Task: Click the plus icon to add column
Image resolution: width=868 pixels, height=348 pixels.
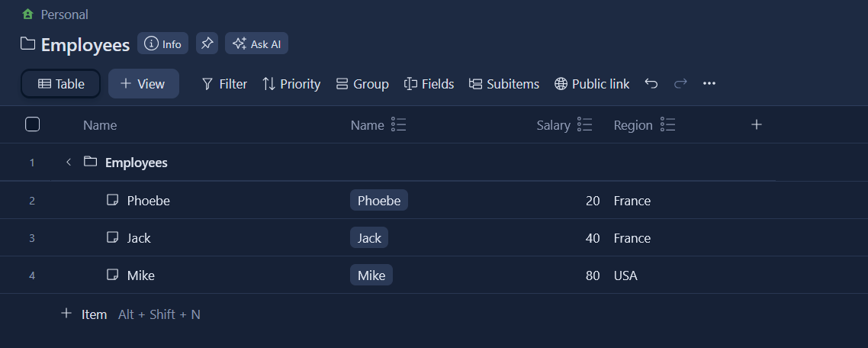Action: [x=757, y=124]
